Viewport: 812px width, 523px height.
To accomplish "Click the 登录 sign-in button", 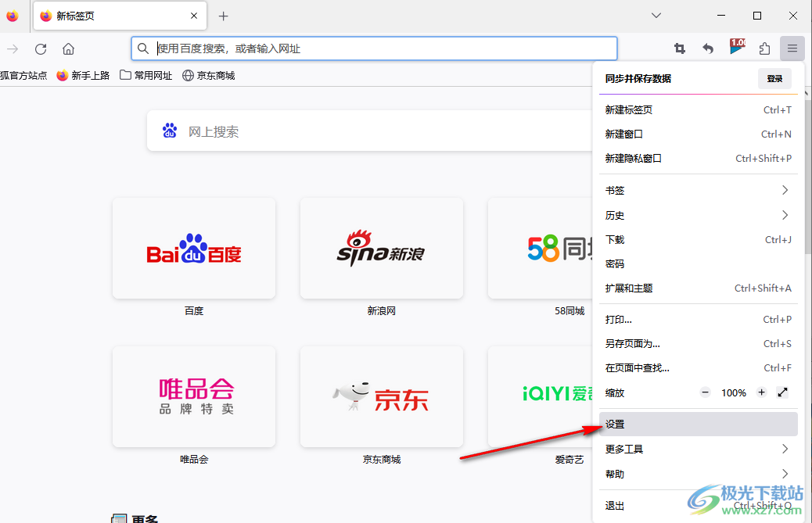I will click(774, 79).
